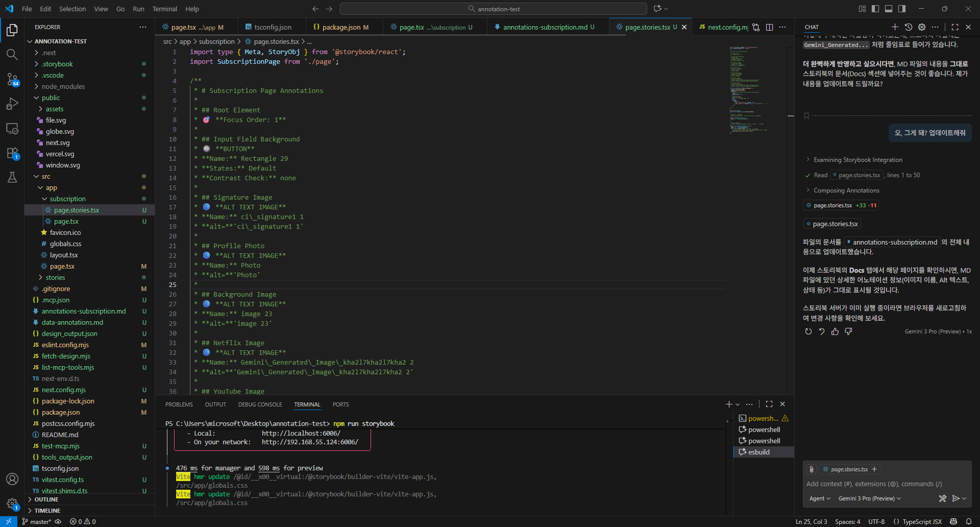Open the Terminal menu
Viewport: 980px width, 527px height.
[164, 9]
